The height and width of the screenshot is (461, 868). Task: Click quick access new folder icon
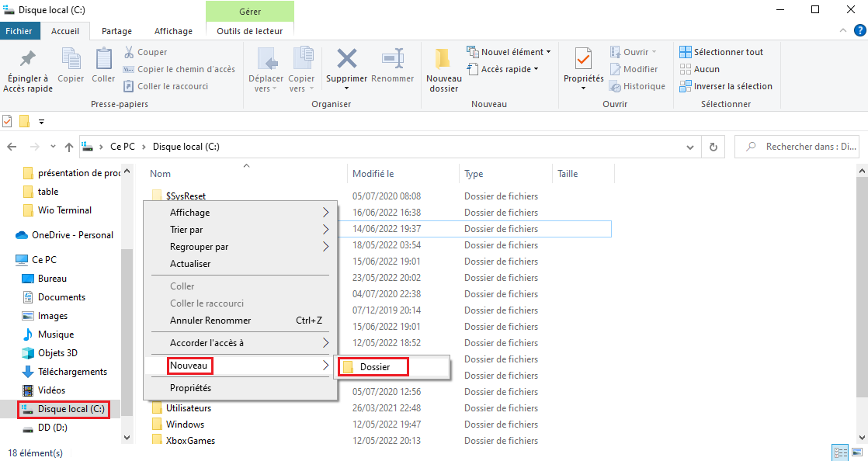24,121
